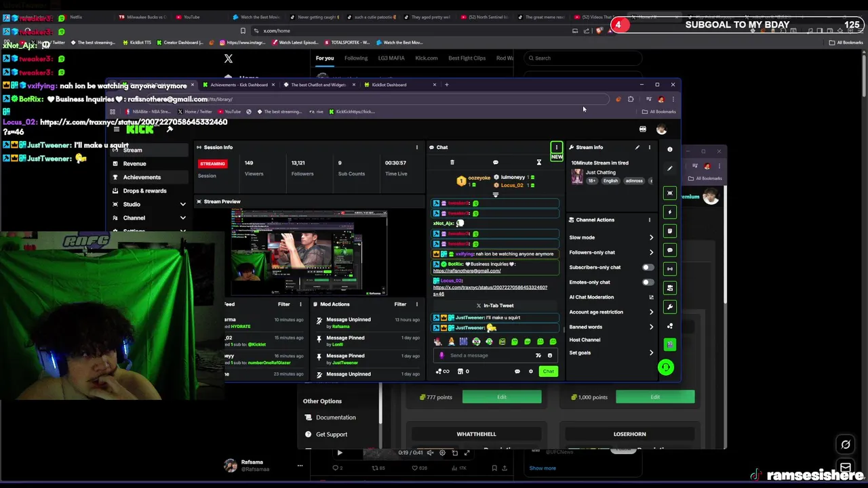This screenshot has height=488, width=868.
Task: Open the YouTube bookmark in Kick window
Action: click(x=229, y=112)
